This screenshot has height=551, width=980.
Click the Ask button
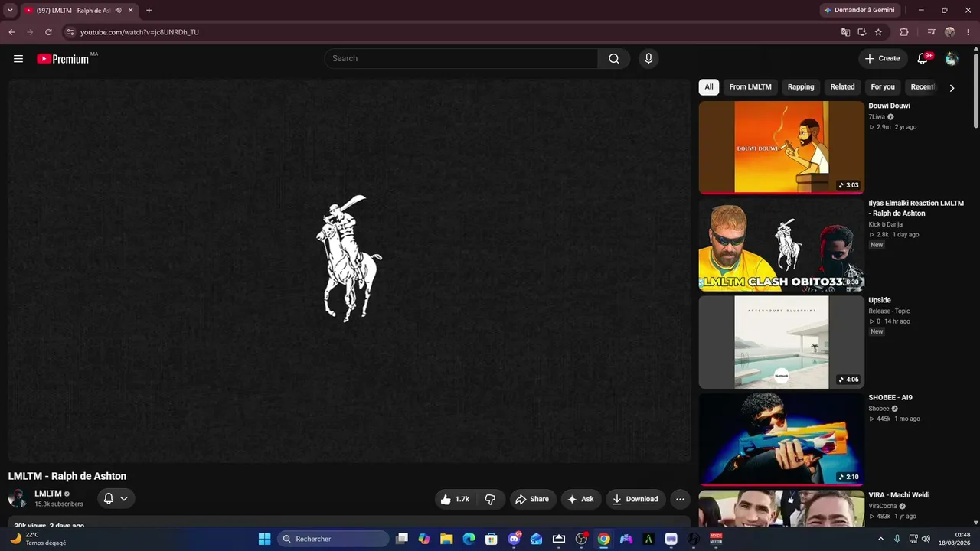581,499
